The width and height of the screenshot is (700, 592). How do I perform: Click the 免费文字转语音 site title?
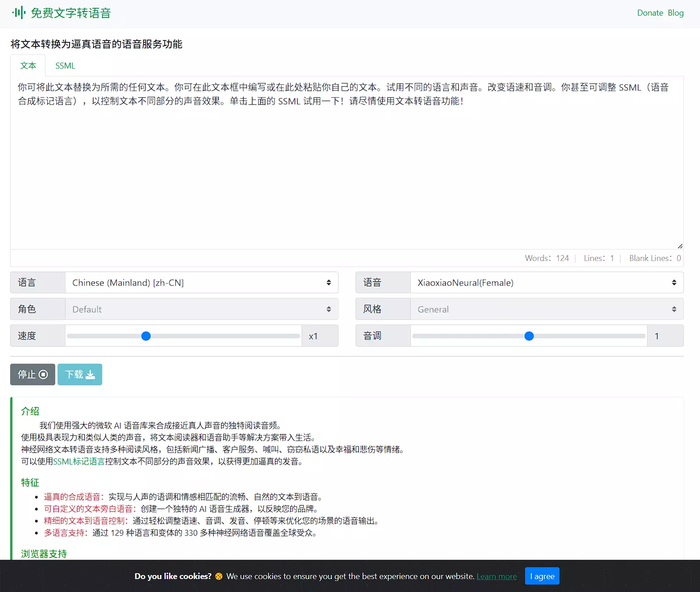coord(71,13)
